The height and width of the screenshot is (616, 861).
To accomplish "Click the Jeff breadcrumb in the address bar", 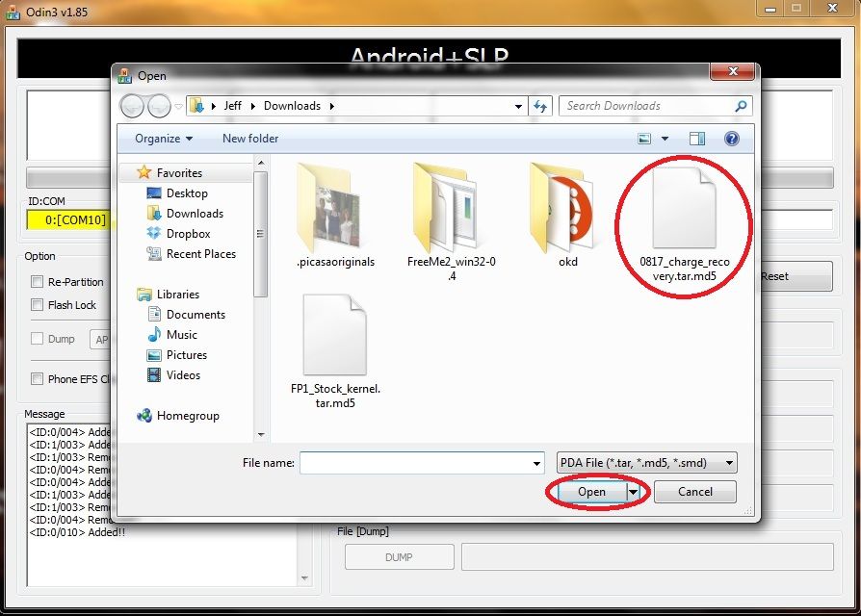I will [x=232, y=106].
